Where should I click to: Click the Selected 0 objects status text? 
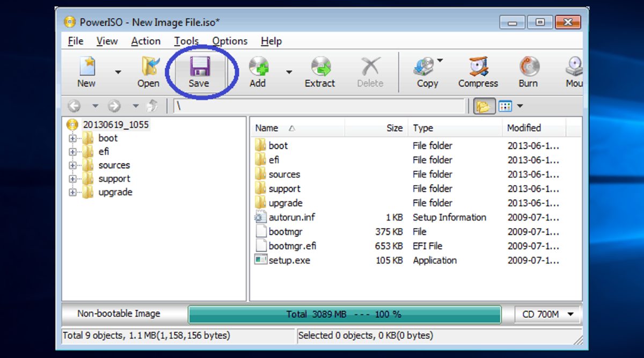pos(365,336)
